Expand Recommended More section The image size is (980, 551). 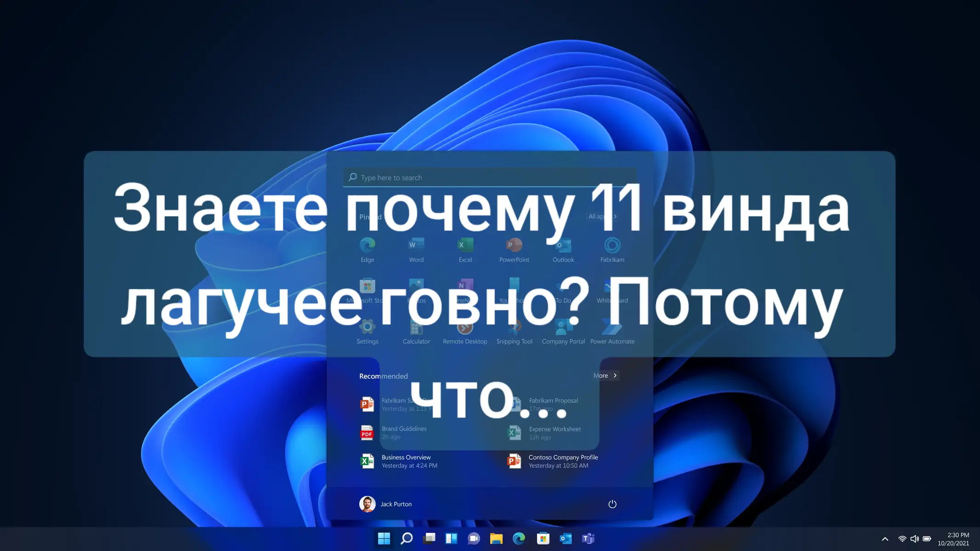tap(605, 376)
